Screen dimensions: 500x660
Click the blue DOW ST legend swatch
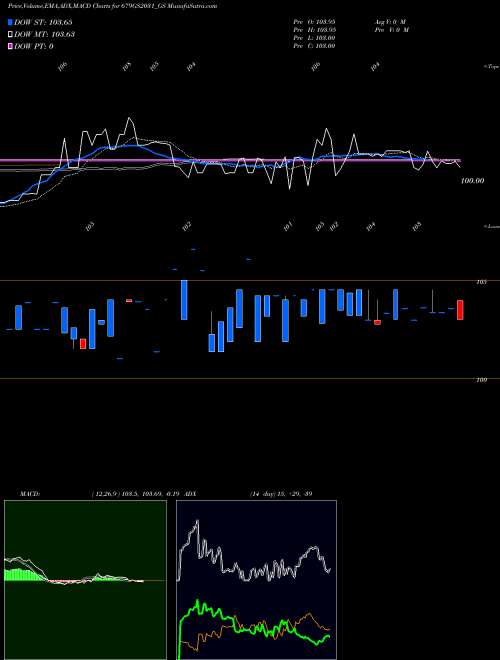click(10, 22)
